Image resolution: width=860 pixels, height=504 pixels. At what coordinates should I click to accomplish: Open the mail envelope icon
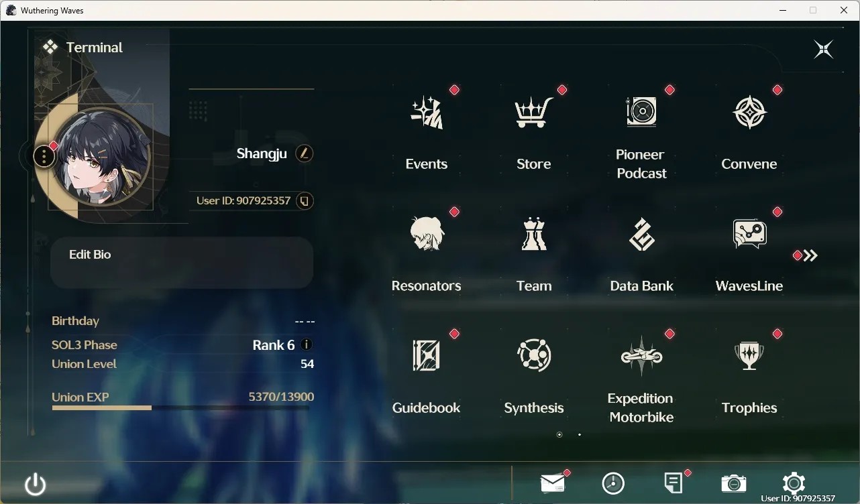tap(553, 483)
